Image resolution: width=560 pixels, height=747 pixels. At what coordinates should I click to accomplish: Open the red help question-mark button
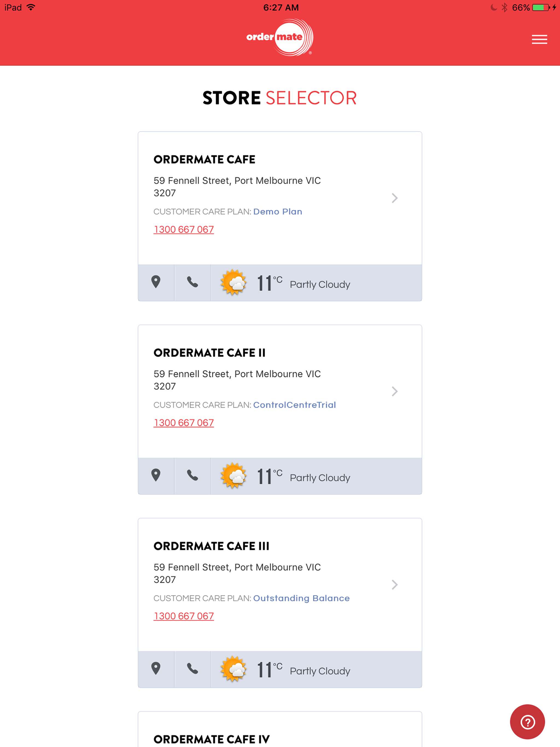point(527,722)
